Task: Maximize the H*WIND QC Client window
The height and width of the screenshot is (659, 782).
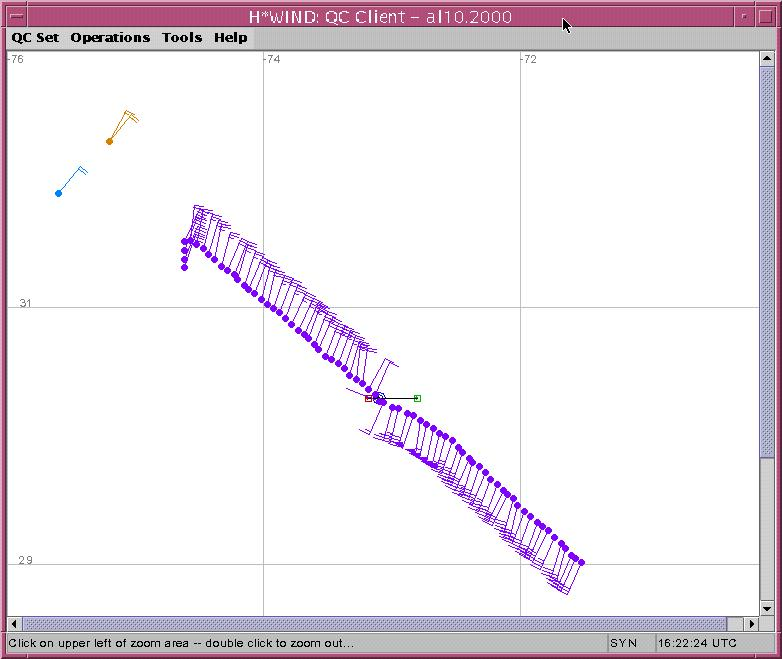Action: pos(766,16)
